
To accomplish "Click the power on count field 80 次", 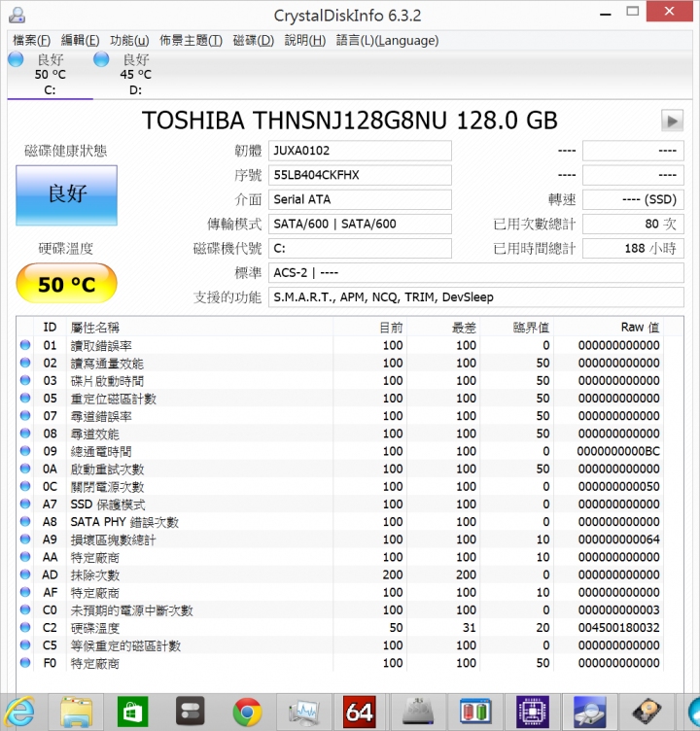I will coord(633,225).
